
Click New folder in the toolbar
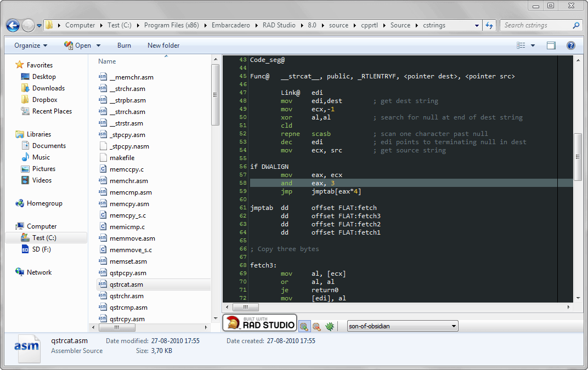(x=163, y=45)
